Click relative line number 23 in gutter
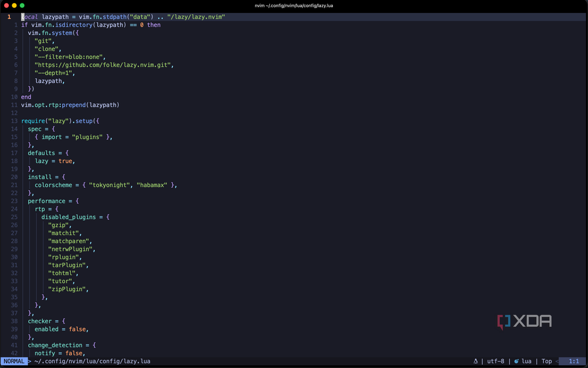The image size is (588, 368). (14, 201)
